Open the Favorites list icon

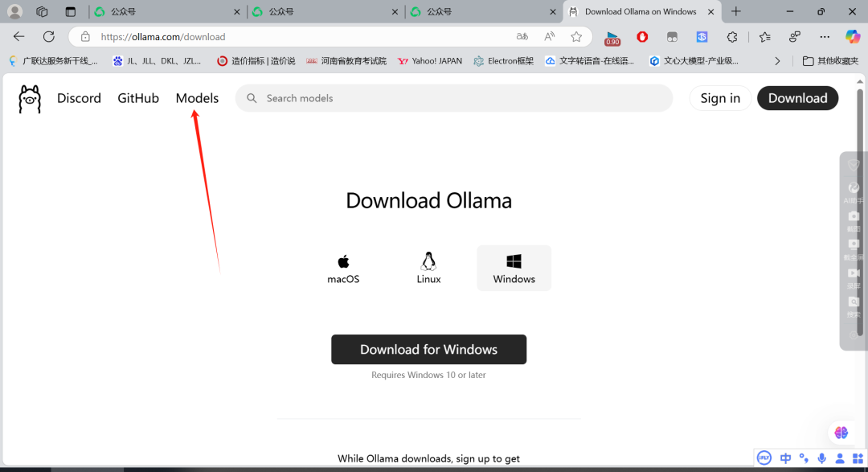[x=765, y=36]
